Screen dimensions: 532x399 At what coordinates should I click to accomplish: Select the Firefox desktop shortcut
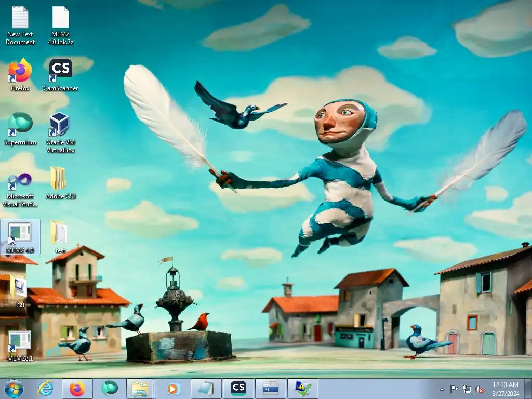(x=20, y=75)
